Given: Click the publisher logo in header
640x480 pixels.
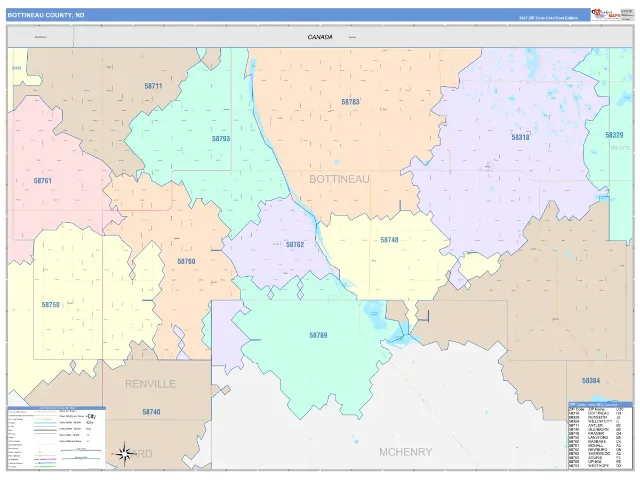Looking at the screenshot, I should tap(606, 15).
